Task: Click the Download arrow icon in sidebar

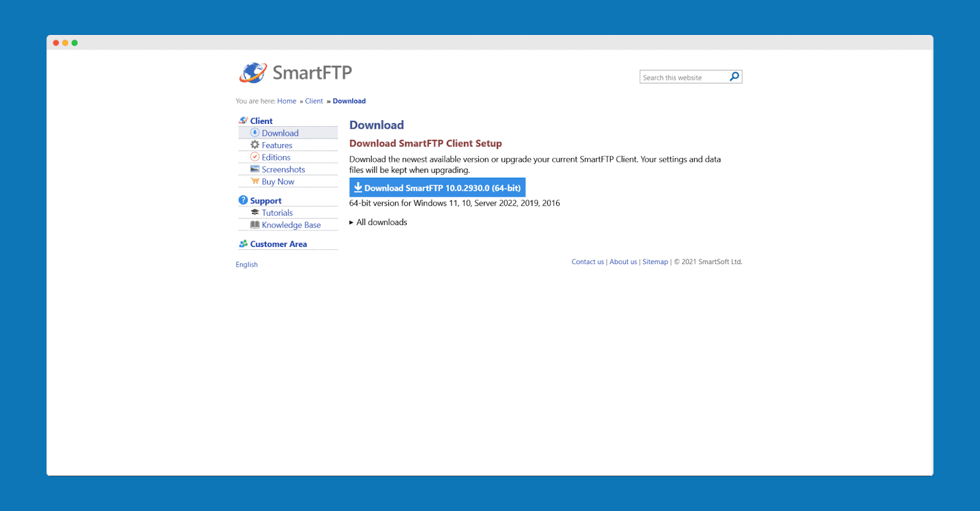Action: click(255, 132)
